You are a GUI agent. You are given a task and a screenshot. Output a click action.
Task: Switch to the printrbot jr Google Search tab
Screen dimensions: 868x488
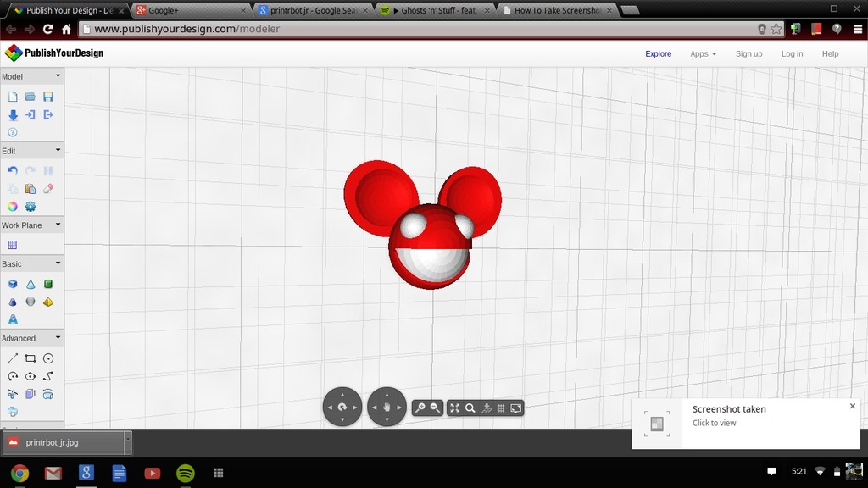[313, 10]
